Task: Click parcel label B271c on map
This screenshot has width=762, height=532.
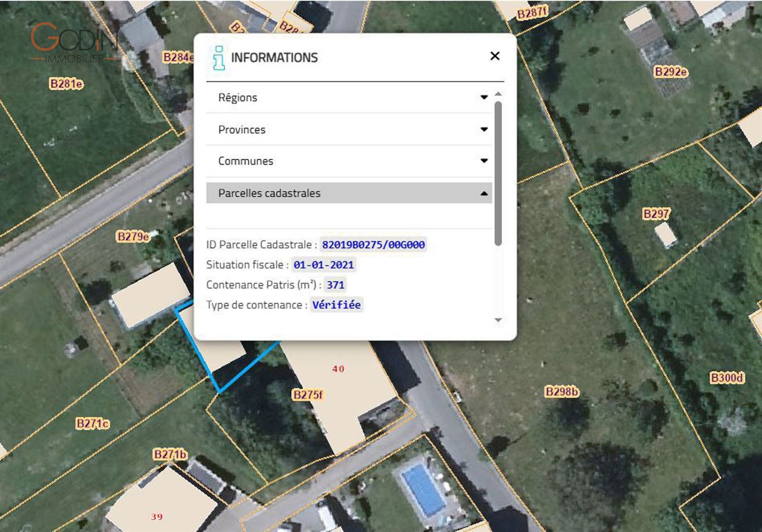Action: click(92, 424)
